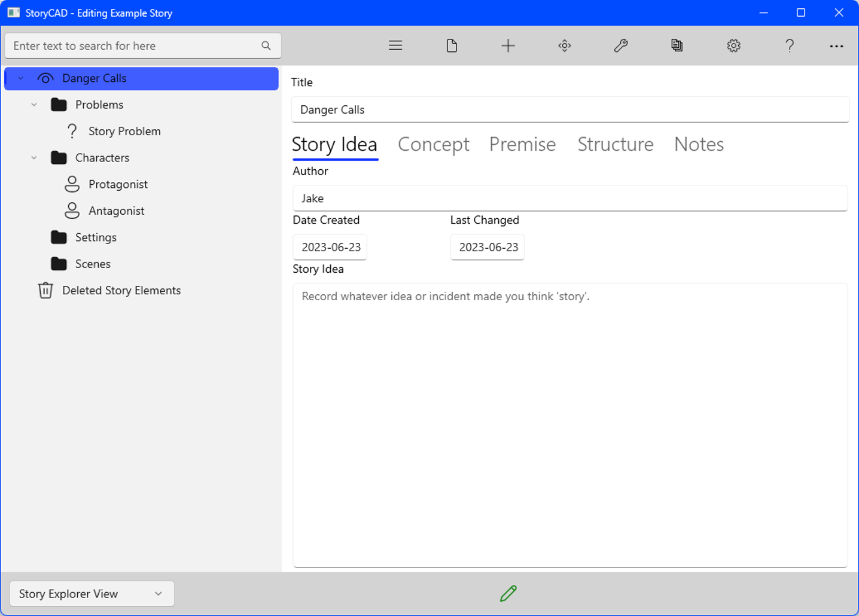Click the question mark Help icon

coord(790,45)
